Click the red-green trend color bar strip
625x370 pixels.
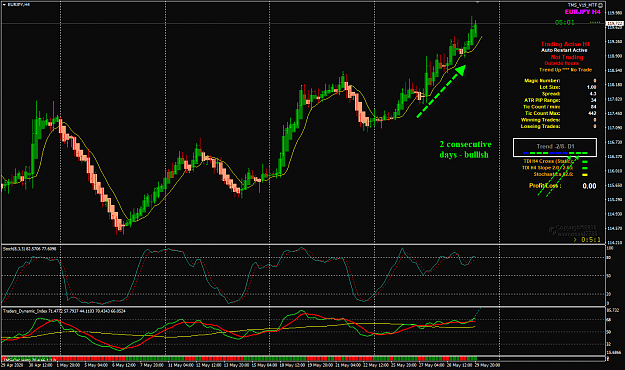(239, 359)
